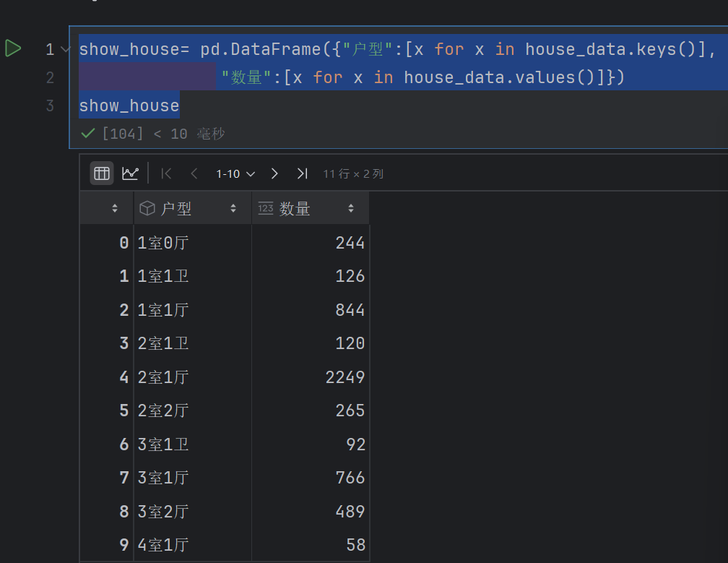Select the quantity value 844

[x=350, y=310]
